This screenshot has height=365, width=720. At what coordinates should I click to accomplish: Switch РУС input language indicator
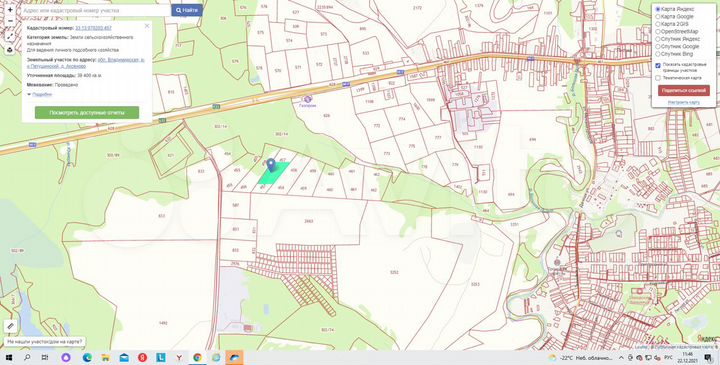point(669,358)
